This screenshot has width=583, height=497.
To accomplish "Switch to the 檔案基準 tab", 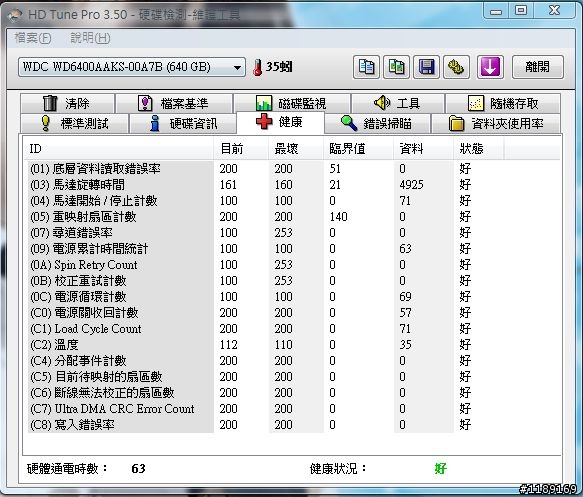I will click(174, 103).
